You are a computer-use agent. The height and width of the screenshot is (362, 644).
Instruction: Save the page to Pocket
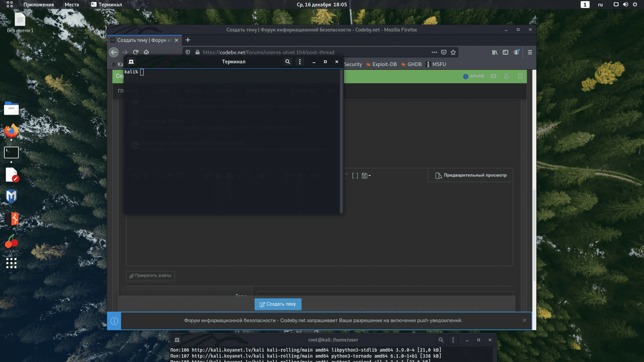click(444, 52)
